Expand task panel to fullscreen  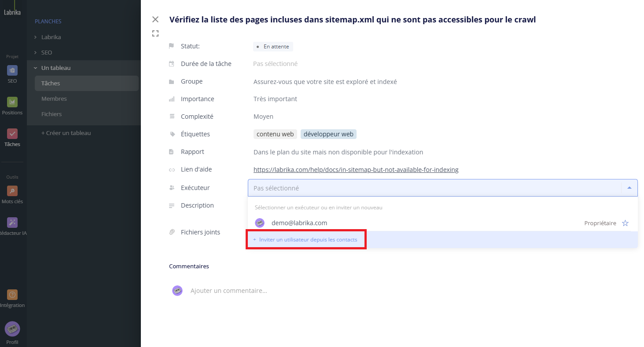155,33
